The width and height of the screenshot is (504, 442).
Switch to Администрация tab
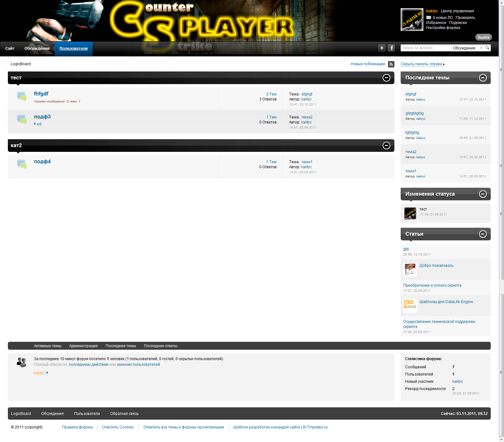click(83, 346)
